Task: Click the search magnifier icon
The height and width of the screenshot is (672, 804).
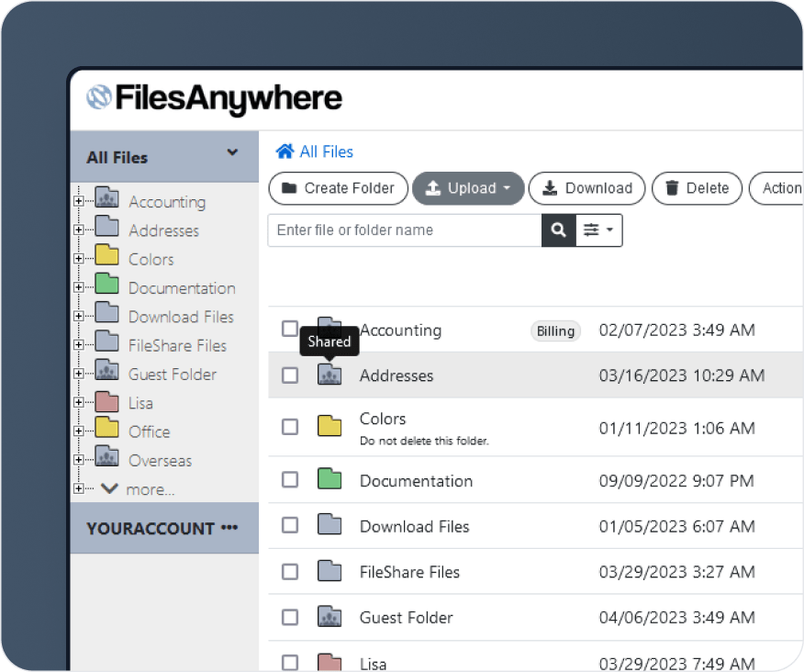Action: [558, 230]
